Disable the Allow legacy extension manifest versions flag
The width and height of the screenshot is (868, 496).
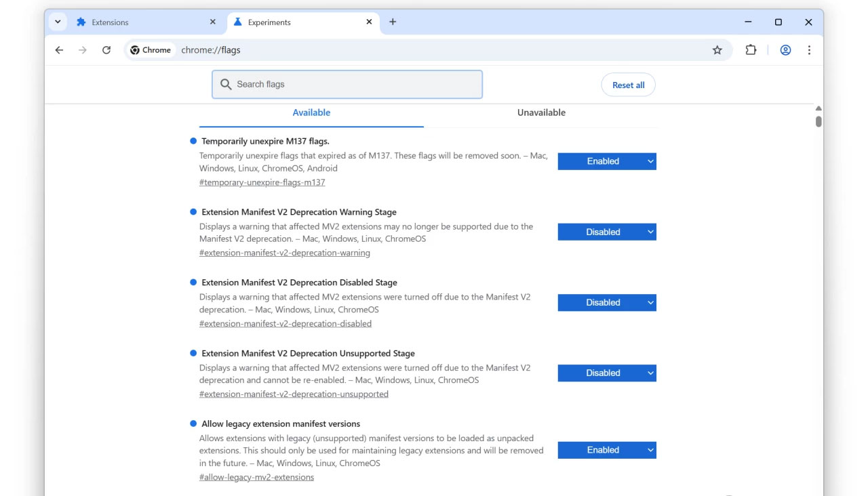tap(606, 450)
